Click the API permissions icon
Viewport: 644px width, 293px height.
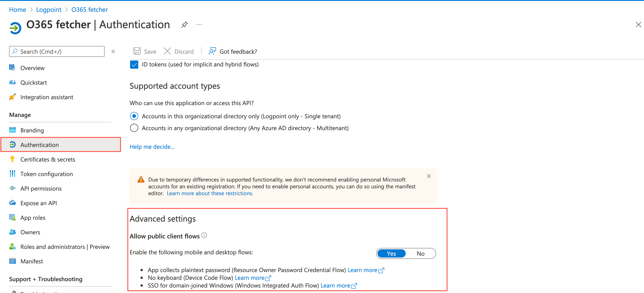12,188
